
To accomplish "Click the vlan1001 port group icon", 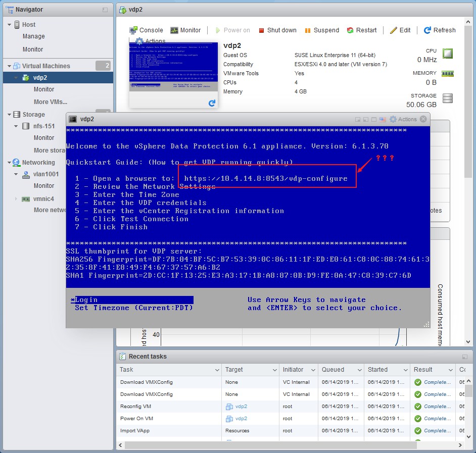I will coord(26,174).
